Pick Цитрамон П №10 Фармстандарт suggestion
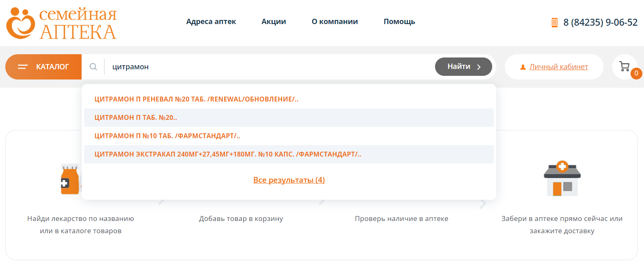644x265 pixels. coord(167,136)
